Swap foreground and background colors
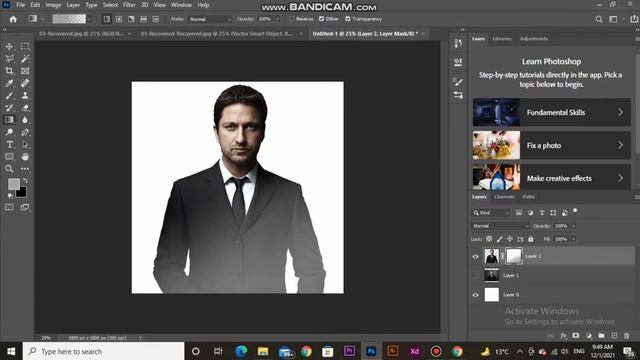 click(x=25, y=180)
